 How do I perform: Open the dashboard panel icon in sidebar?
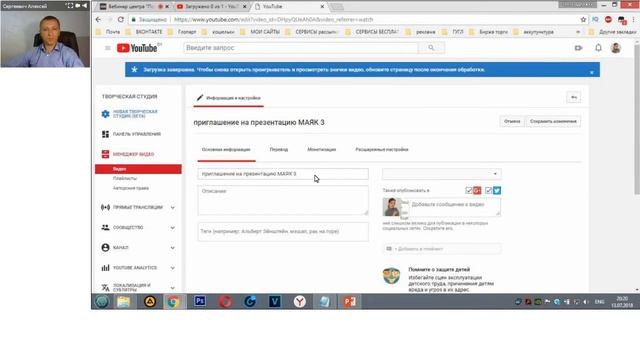(105, 134)
